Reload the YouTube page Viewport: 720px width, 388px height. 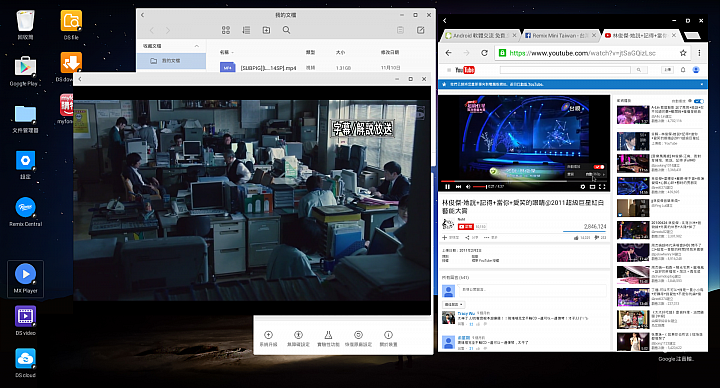click(484, 53)
